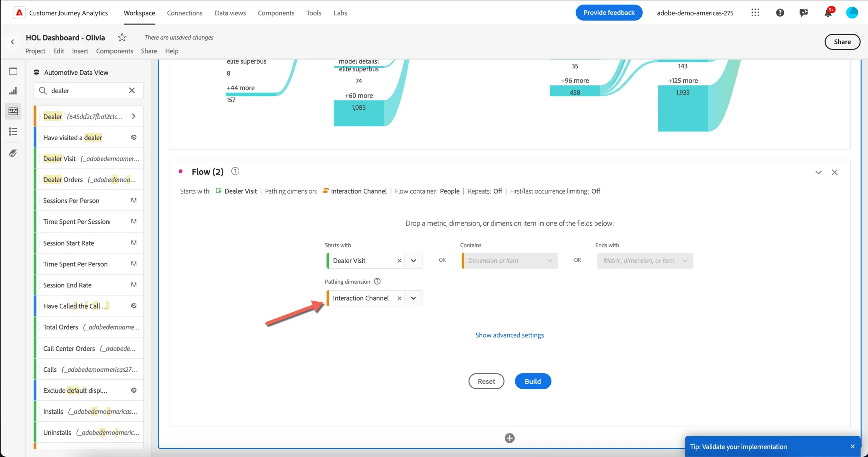Open the Flow (2) info help icon
Image resolution: width=868 pixels, height=457 pixels.
tap(235, 171)
